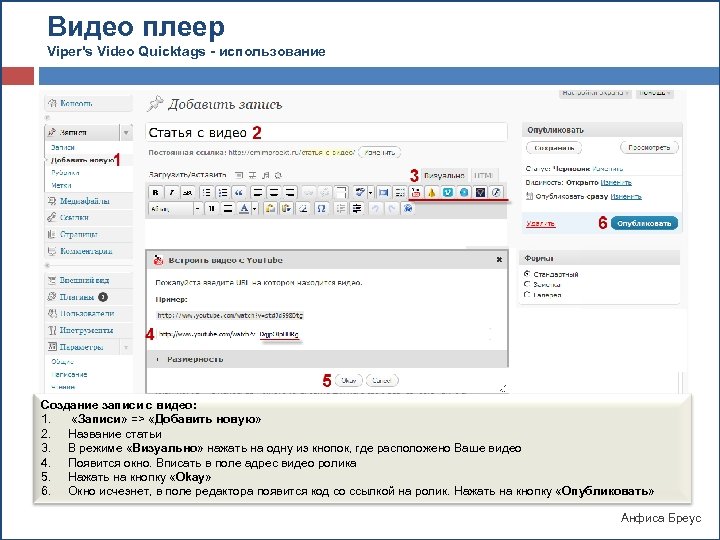Expand the Размерность section in dialog
The image size is (720, 540).
tap(327, 359)
